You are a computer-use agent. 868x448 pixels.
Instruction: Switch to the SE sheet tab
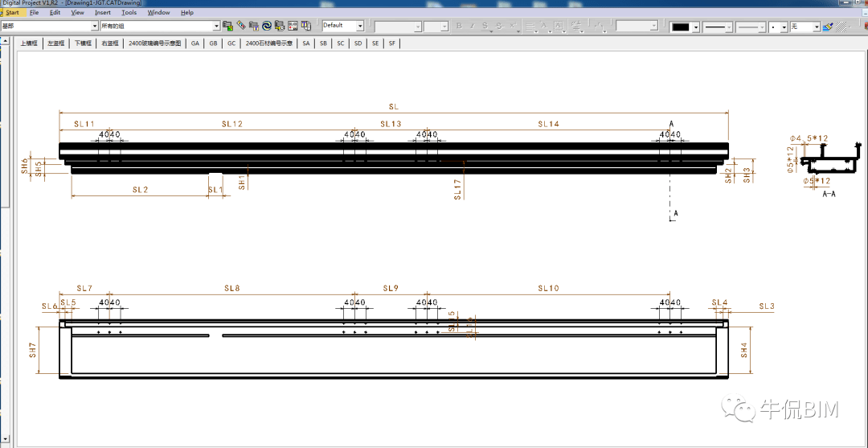375,43
